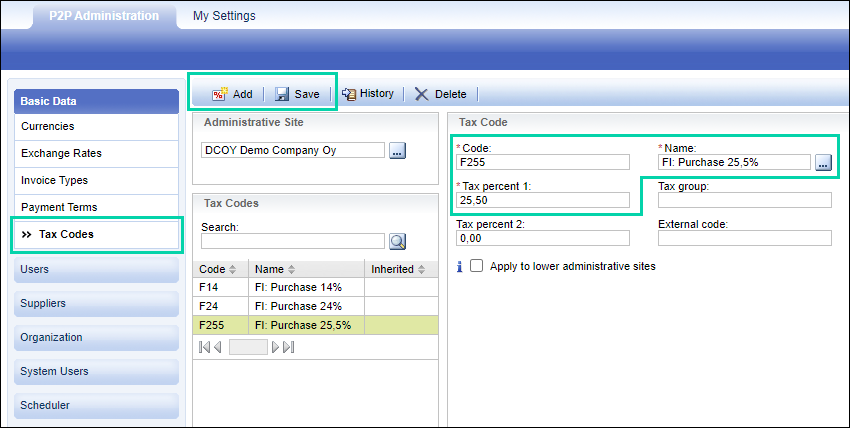
Task: Go to Payment Terms page
Action: click(59, 207)
